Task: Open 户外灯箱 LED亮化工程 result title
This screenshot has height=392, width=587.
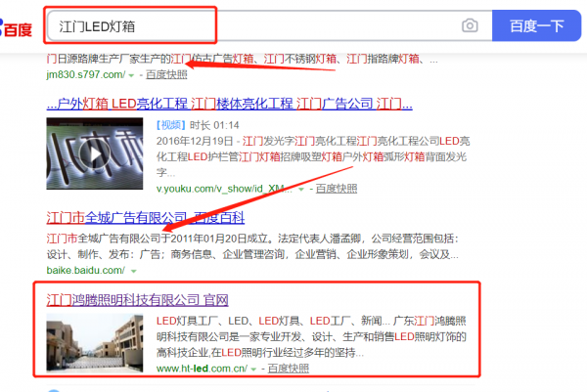Action: tap(230, 104)
